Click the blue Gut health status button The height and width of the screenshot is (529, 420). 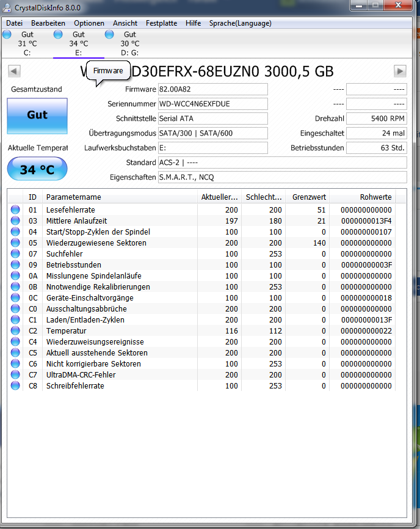pos(37,116)
